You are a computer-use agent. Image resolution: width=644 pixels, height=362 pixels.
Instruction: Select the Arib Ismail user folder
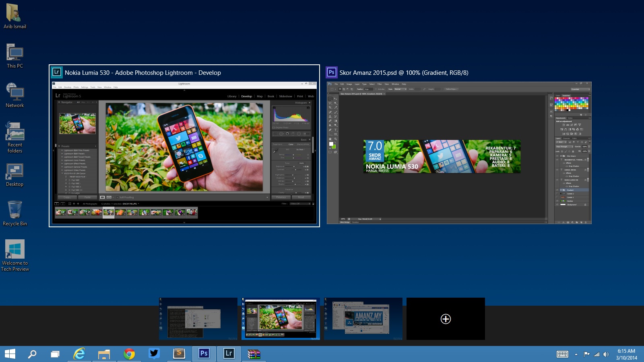[15, 16]
